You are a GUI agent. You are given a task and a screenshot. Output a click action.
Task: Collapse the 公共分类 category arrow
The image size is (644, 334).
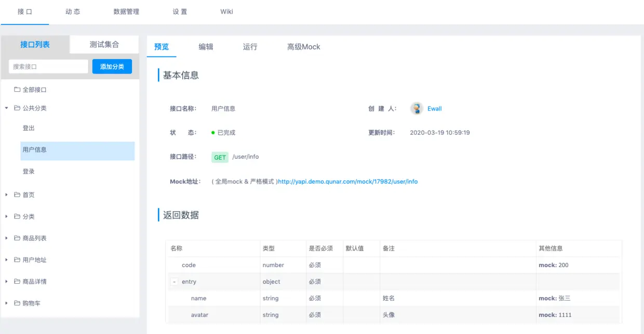pyautogui.click(x=6, y=108)
